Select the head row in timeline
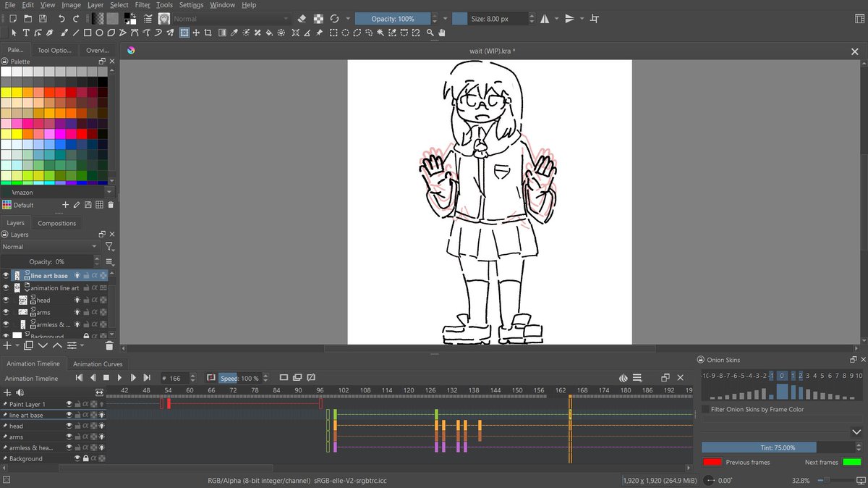The image size is (868, 488). coord(53,426)
